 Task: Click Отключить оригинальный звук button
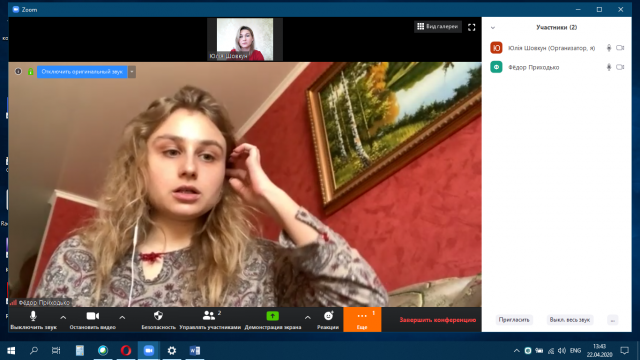tap(82, 72)
